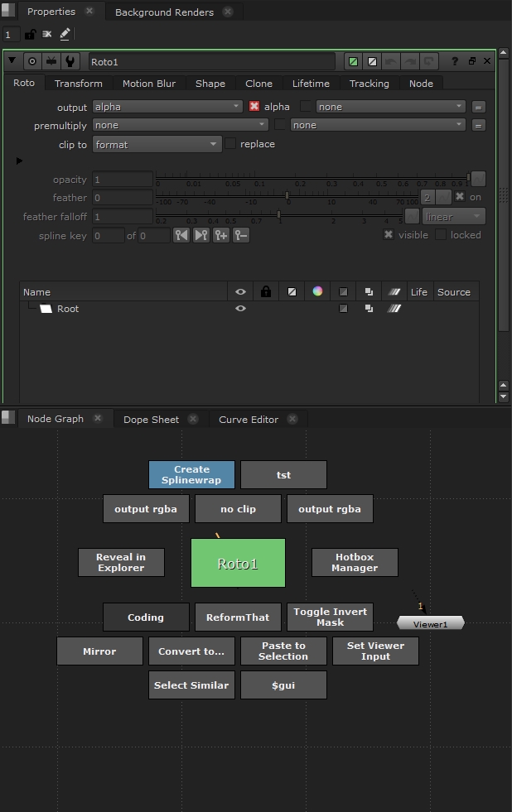Screen dimensions: 512x812
Task: Open the output channel dropdown
Action: point(167,106)
